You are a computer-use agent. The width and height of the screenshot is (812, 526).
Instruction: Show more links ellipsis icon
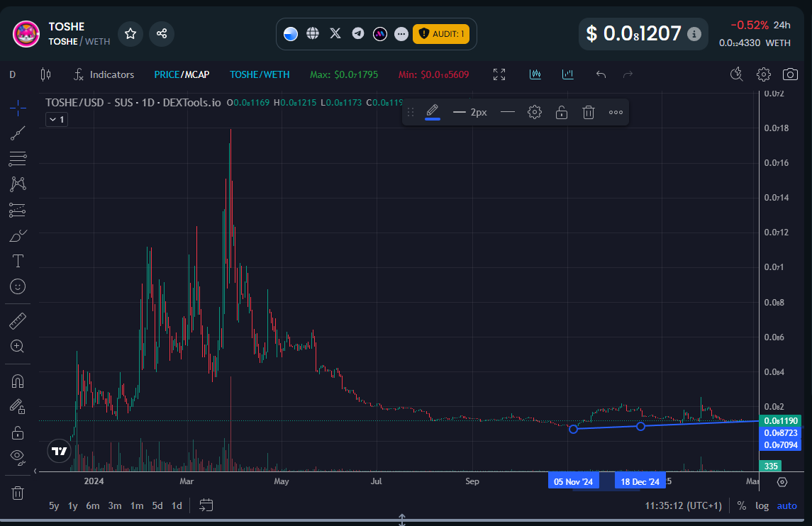point(401,34)
